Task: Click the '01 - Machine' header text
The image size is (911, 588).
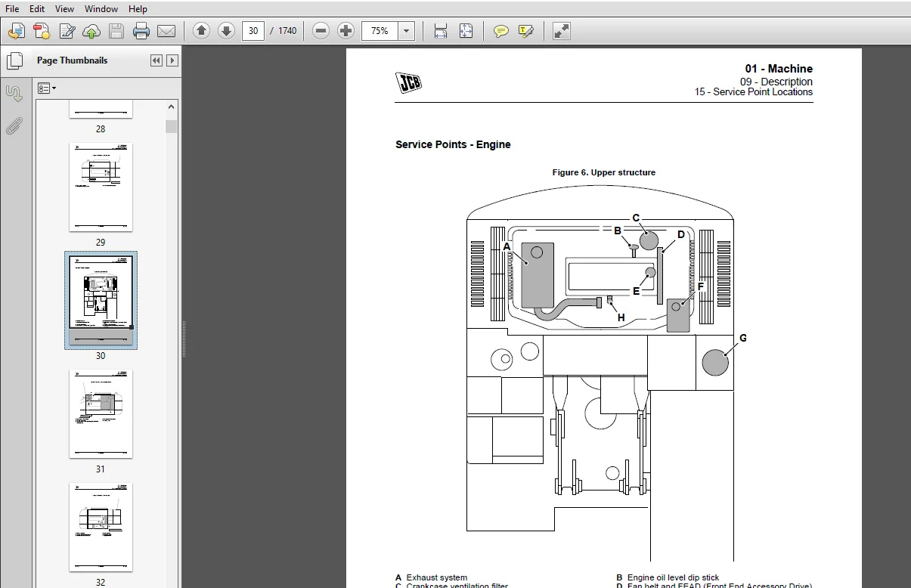Action: tap(779, 69)
